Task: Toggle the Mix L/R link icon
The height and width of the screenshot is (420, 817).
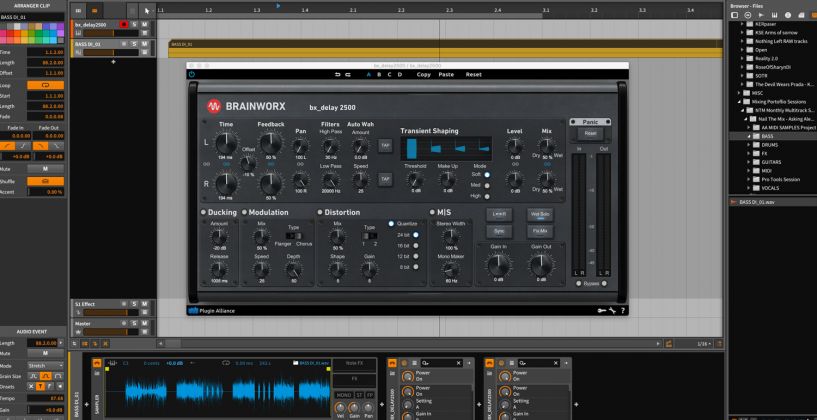Action: (x=546, y=164)
